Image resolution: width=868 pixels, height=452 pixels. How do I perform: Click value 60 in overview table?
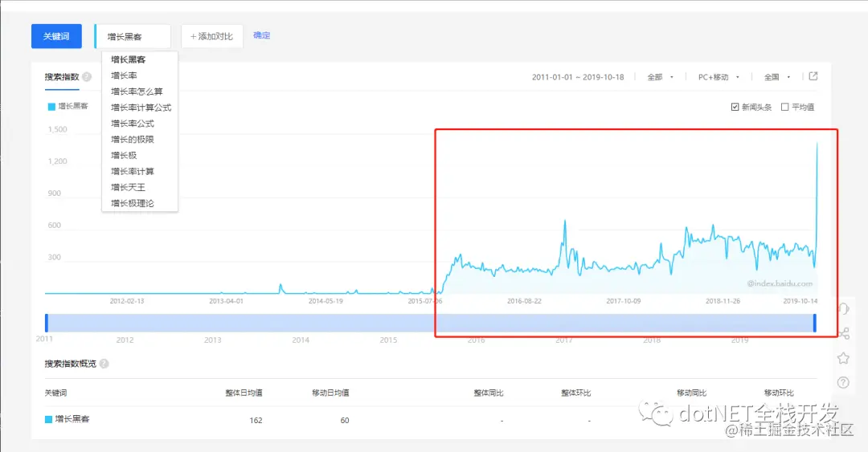[x=344, y=421]
